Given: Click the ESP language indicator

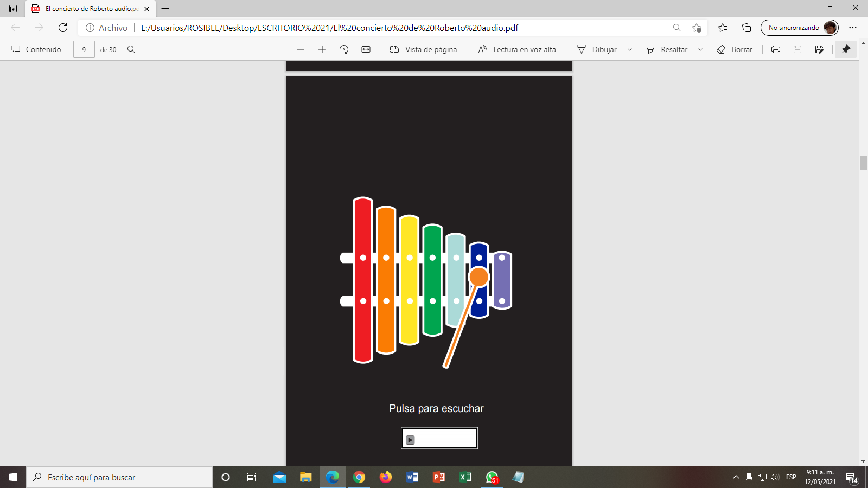Looking at the screenshot, I should click(x=791, y=477).
